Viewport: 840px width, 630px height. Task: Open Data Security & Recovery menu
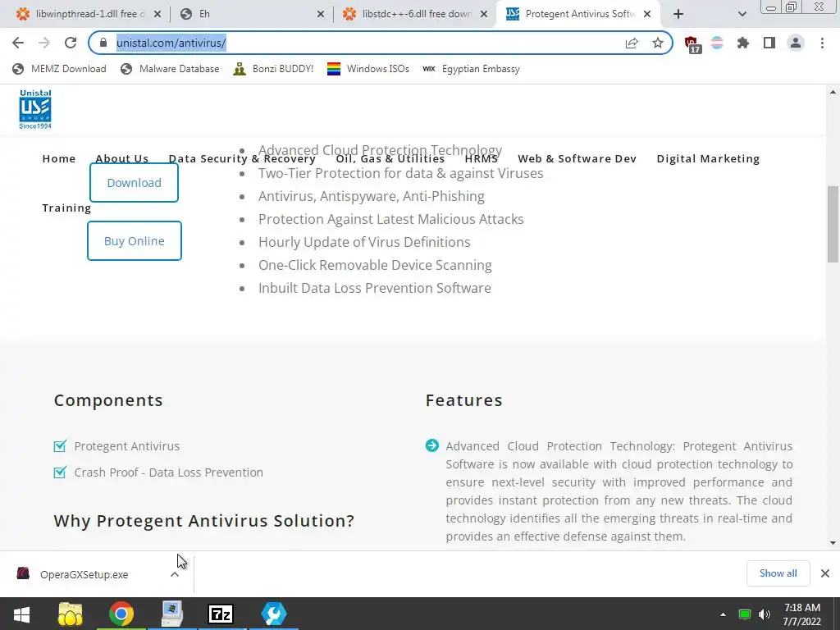pyautogui.click(x=242, y=158)
